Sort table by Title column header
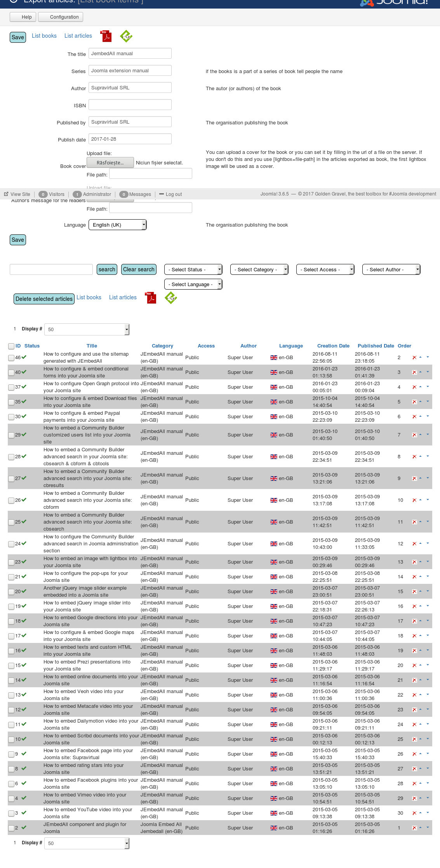 92,346
